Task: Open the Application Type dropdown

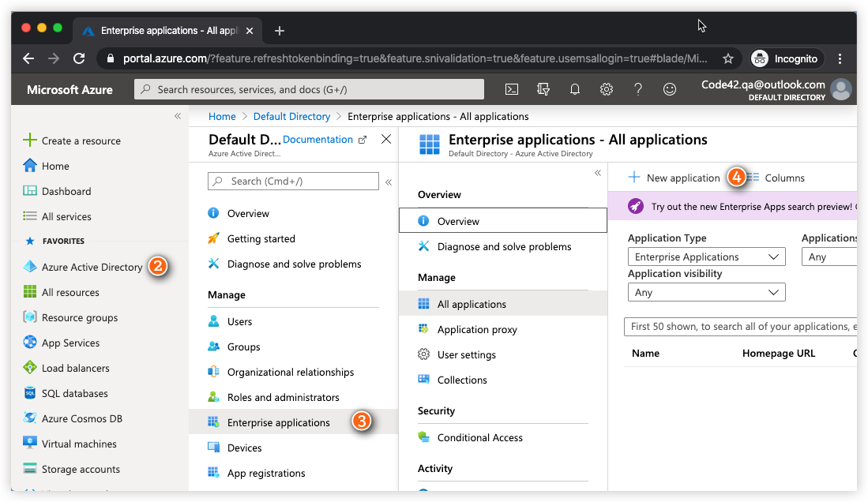Action: coord(705,257)
